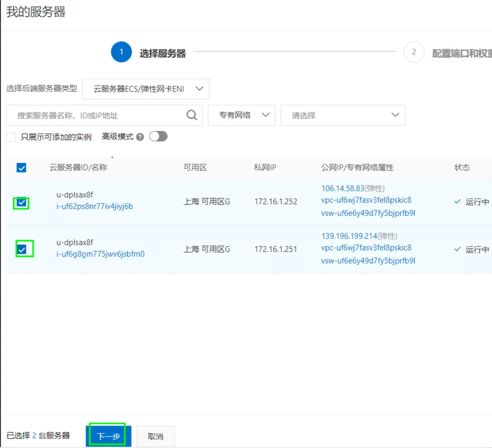The height and width of the screenshot is (448, 492).
Task: Open 云服务器ECS/弹性网卡ENI type dropdown
Action: (145, 89)
